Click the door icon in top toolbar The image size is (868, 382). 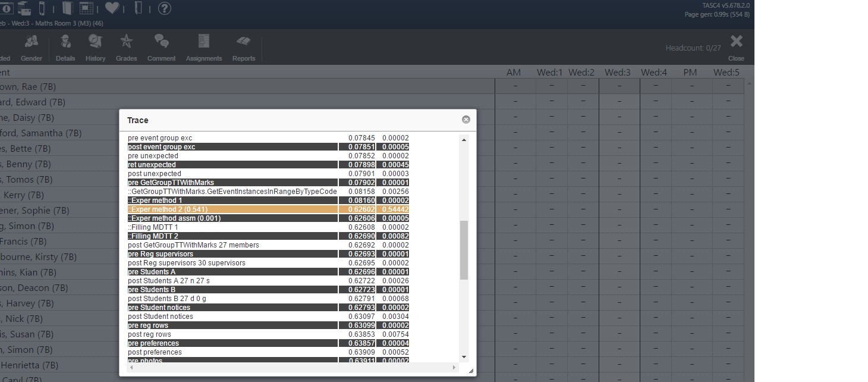139,8
